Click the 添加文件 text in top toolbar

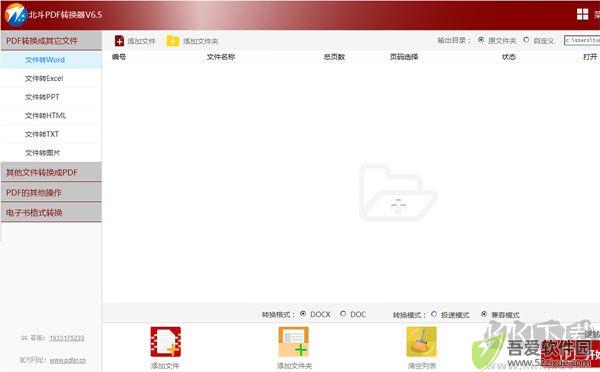(x=141, y=41)
